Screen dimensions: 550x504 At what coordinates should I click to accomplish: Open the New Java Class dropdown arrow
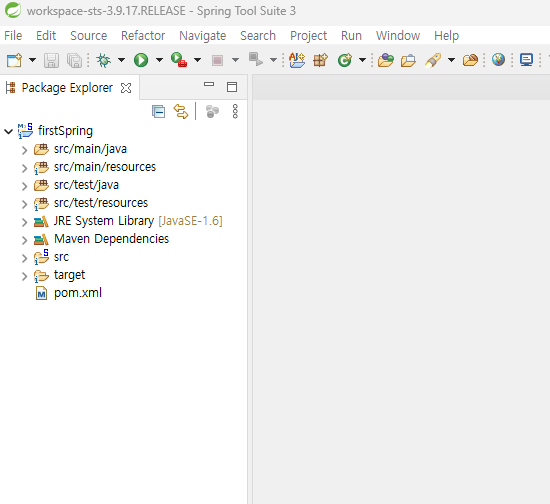[363, 60]
